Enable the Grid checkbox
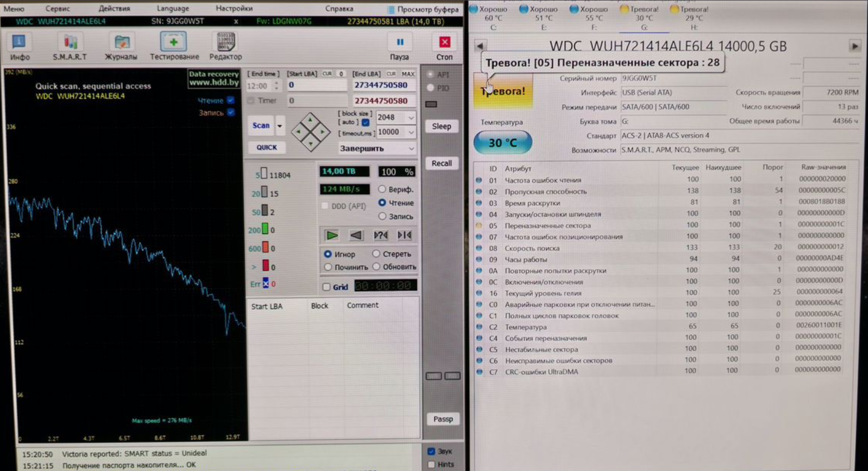 (326, 287)
